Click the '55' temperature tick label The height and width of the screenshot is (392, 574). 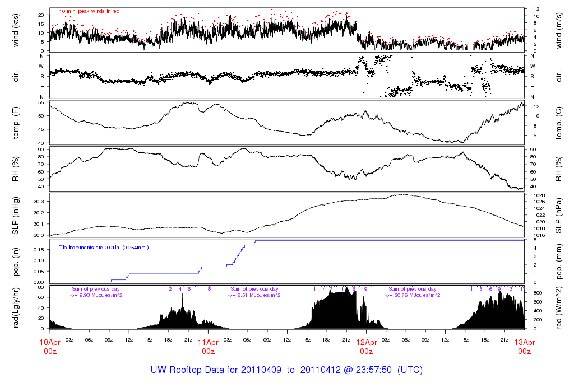click(x=41, y=102)
